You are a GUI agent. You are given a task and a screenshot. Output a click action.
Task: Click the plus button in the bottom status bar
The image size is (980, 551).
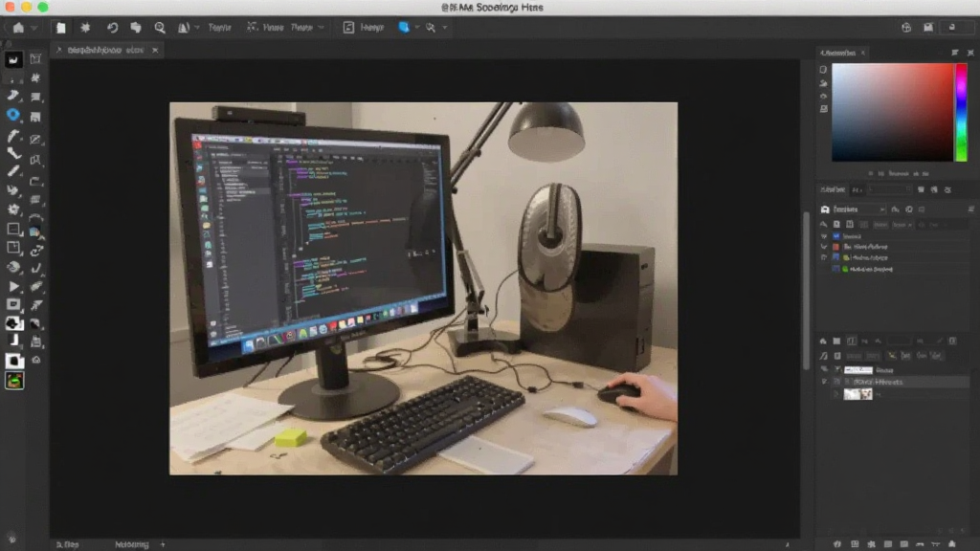click(163, 544)
